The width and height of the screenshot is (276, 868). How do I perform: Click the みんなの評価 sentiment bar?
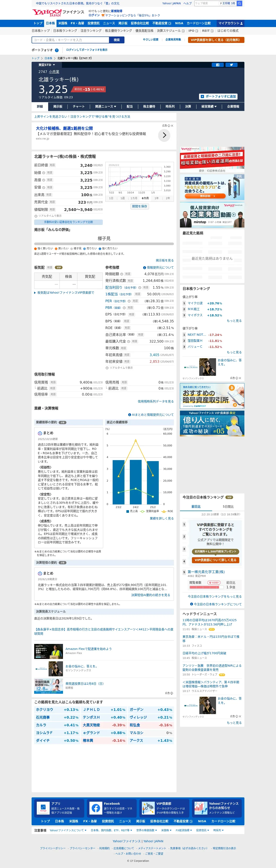pos(104,244)
